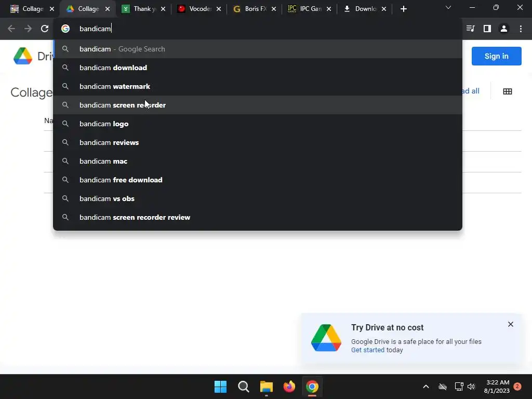Close the Vocoder tab
This screenshot has width=532, height=399.
coord(219,9)
